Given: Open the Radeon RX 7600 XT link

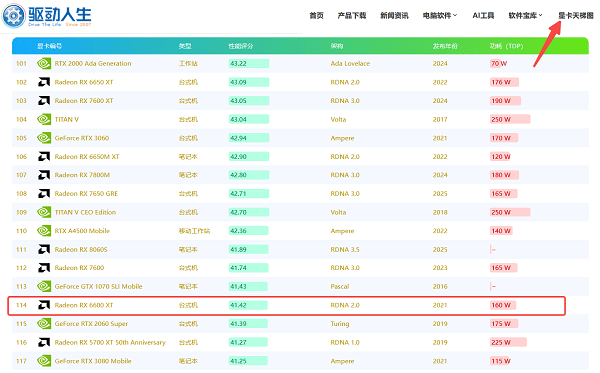Looking at the screenshot, I should (84, 101).
